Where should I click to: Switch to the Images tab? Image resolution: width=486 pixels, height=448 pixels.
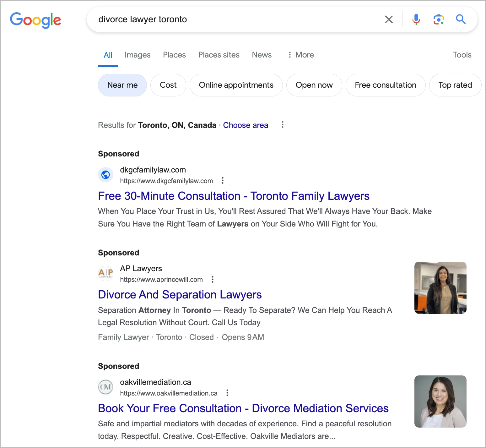point(137,55)
